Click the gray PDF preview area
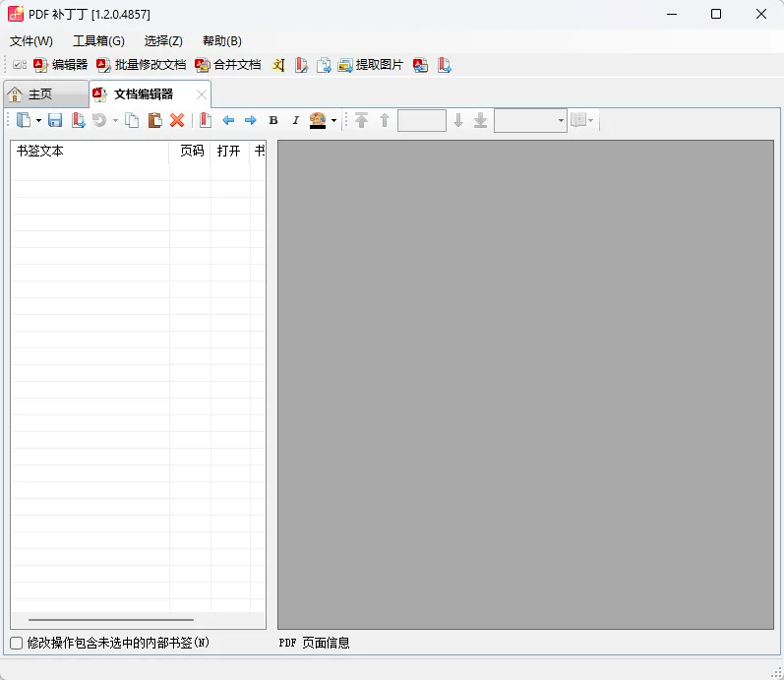This screenshot has height=680, width=784. click(x=525, y=384)
